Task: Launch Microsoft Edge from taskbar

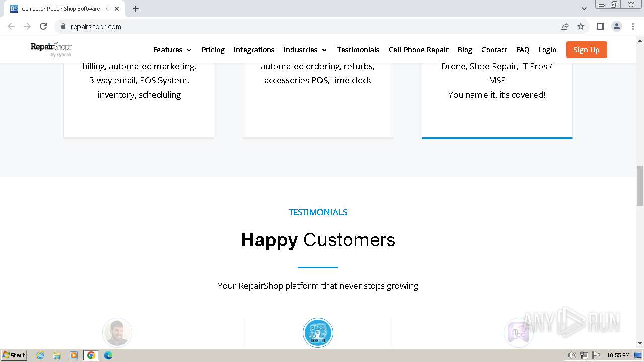Action: pyautogui.click(x=108, y=355)
